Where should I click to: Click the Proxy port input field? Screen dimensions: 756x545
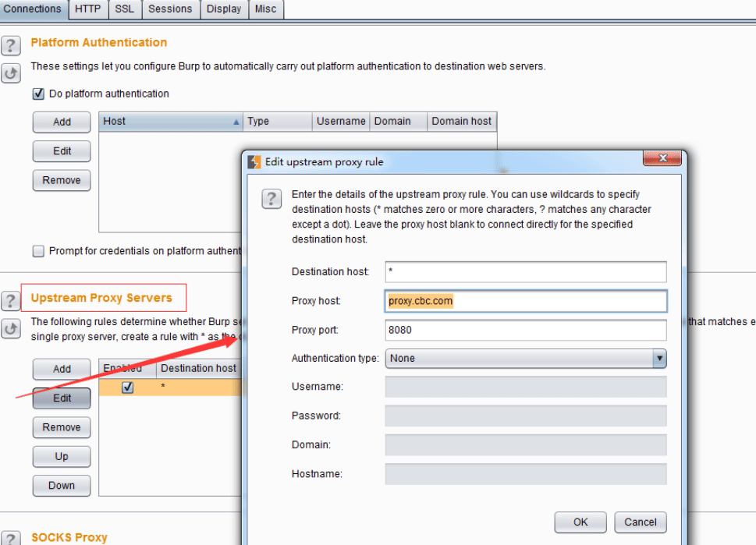coord(526,330)
